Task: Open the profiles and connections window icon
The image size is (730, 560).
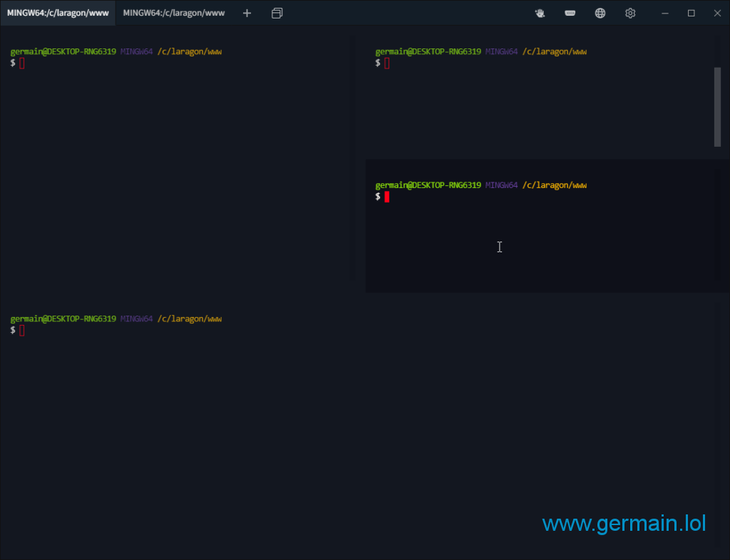Action: point(277,13)
